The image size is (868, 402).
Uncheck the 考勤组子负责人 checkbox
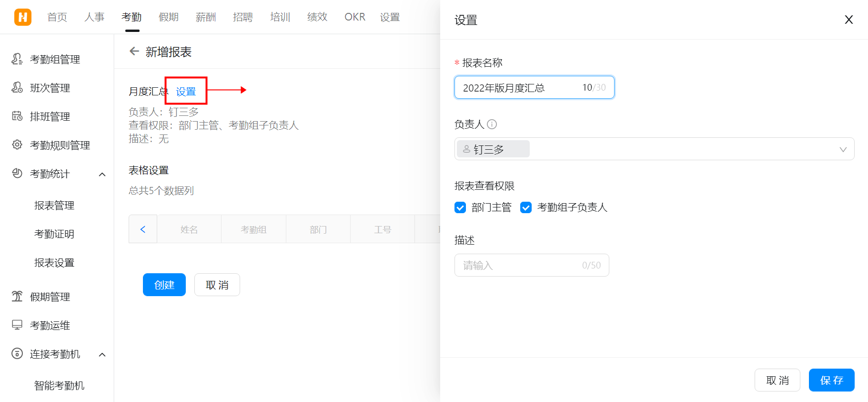[x=526, y=207]
